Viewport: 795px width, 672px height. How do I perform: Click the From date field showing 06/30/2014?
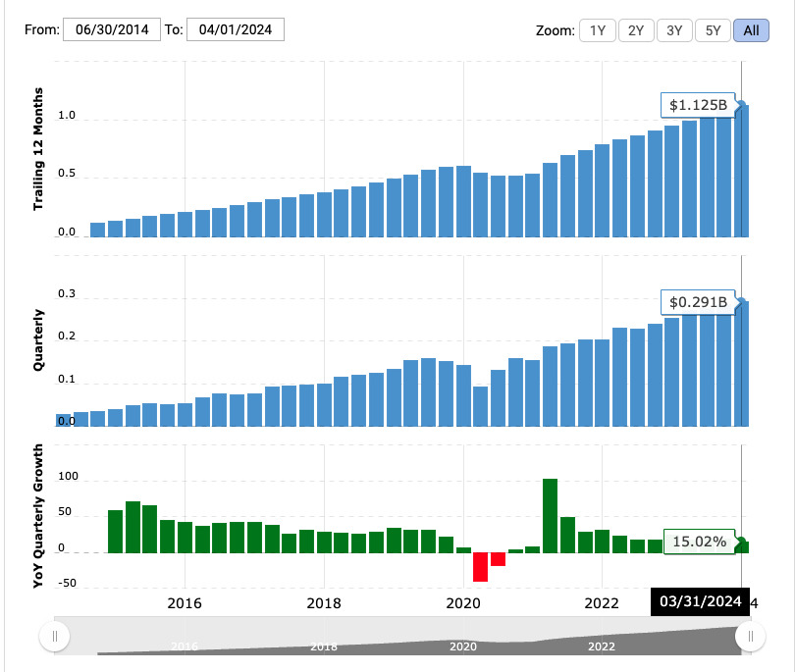[112, 29]
